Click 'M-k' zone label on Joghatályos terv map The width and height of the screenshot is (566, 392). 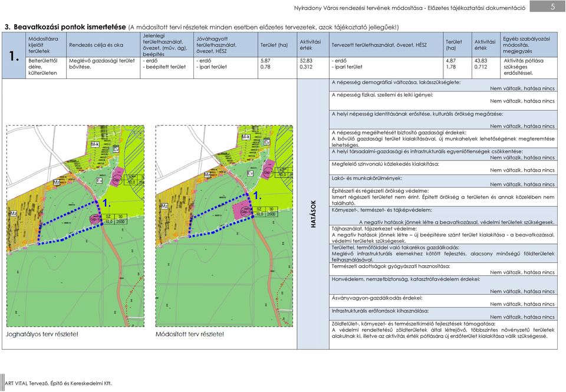pos(95,144)
